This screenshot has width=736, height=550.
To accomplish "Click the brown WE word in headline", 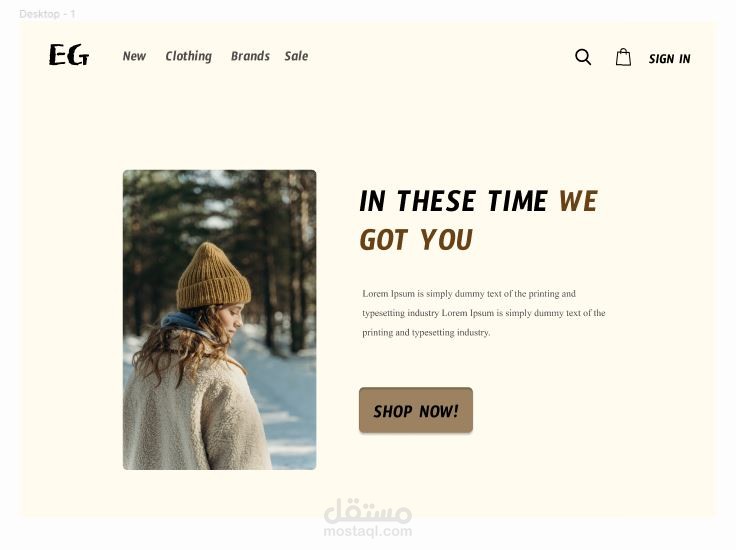I will pyautogui.click(x=578, y=201).
